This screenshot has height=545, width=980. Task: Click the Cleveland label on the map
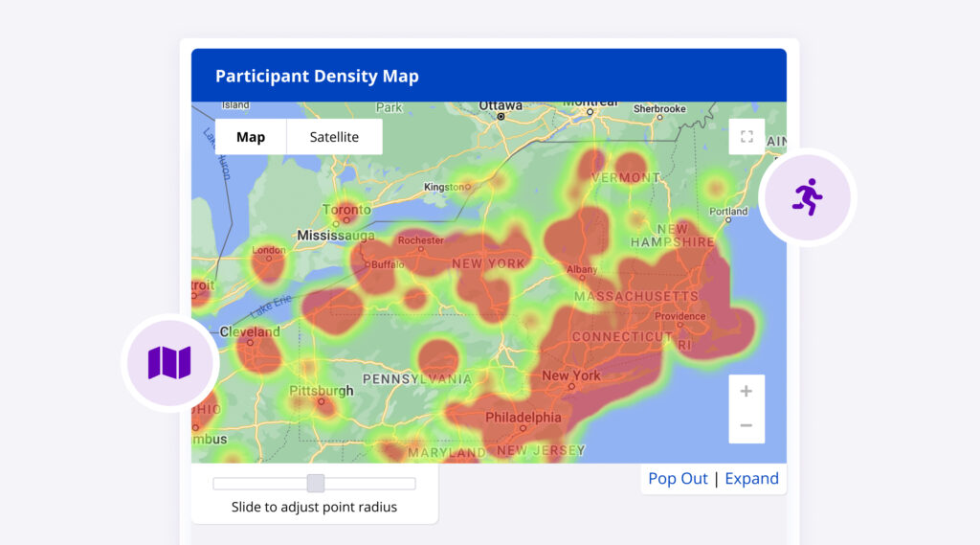249,331
